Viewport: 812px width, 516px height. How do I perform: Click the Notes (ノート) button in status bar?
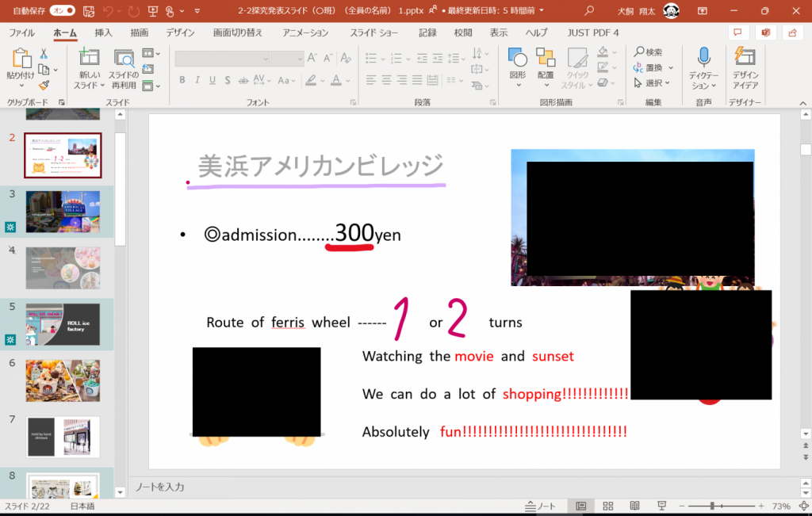click(541, 506)
